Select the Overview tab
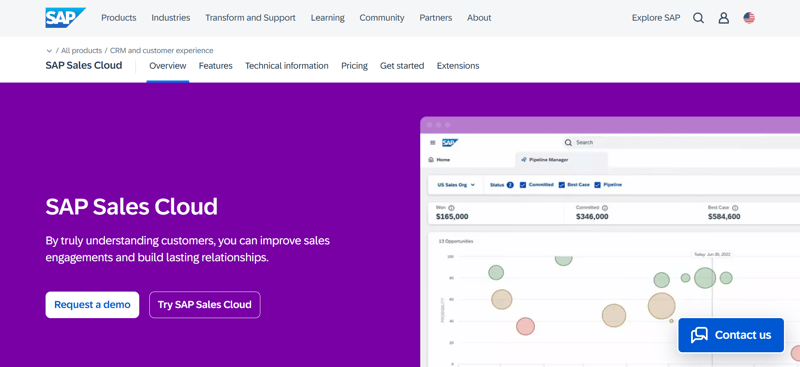 coord(168,66)
